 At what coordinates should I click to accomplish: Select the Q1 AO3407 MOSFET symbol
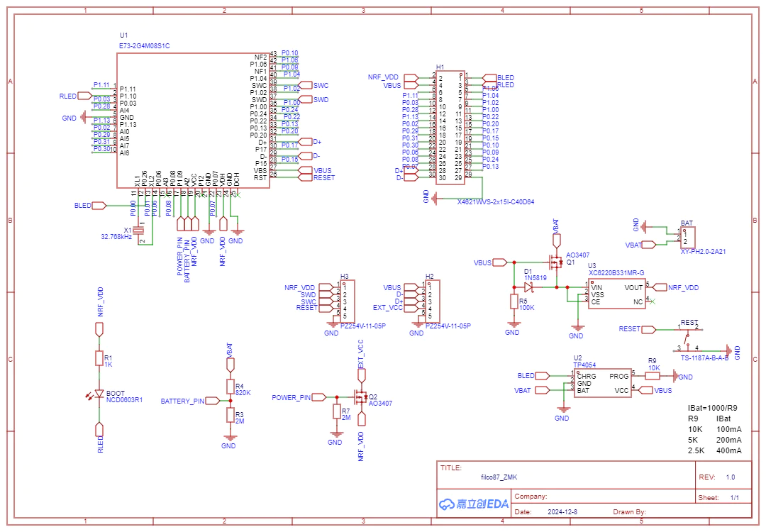pos(553,262)
